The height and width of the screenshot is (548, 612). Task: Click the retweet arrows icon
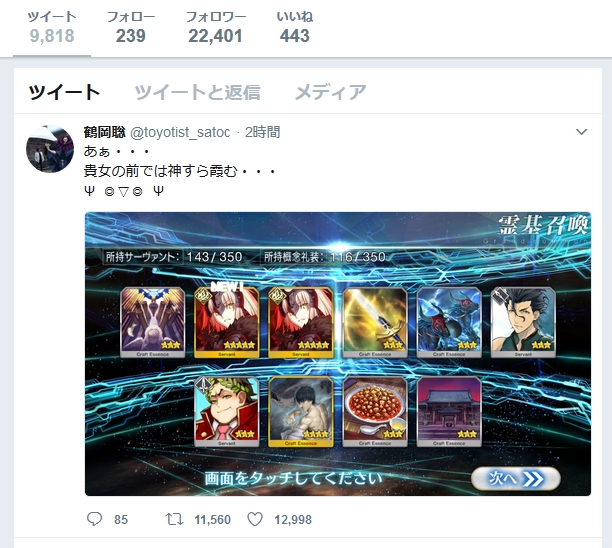(174, 519)
